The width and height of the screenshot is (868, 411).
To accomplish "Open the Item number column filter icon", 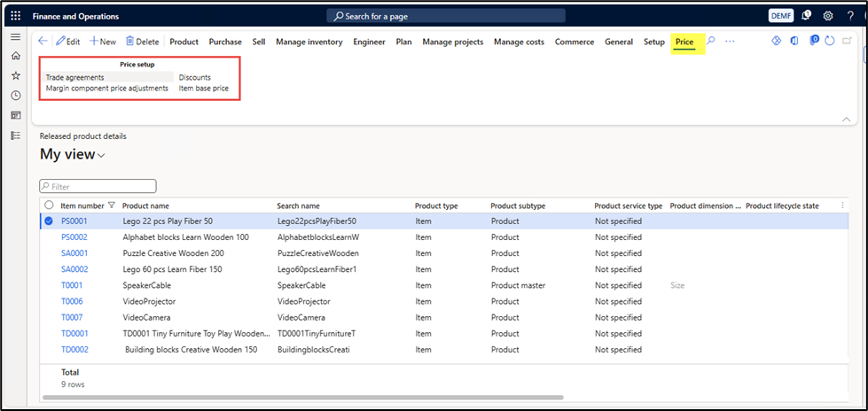I will (x=111, y=205).
